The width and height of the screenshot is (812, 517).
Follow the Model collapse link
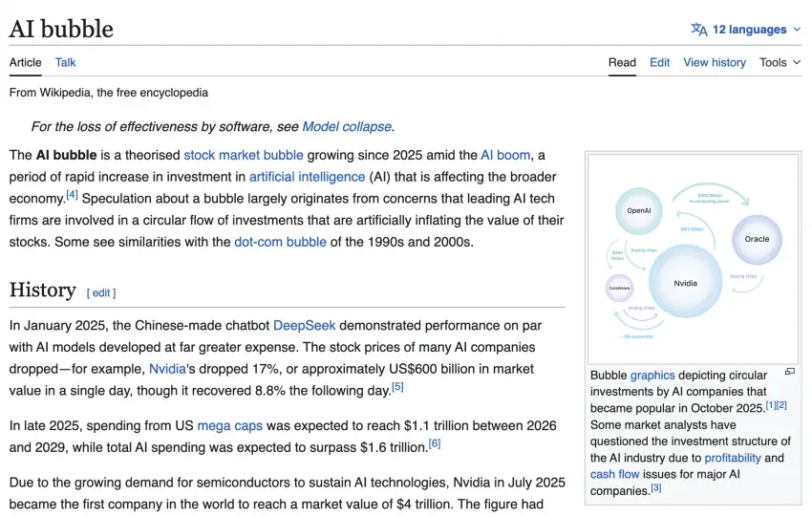347,127
